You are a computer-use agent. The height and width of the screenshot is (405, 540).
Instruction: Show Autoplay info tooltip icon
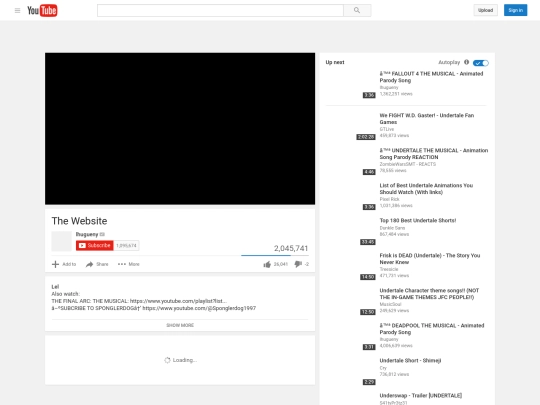[466, 62]
